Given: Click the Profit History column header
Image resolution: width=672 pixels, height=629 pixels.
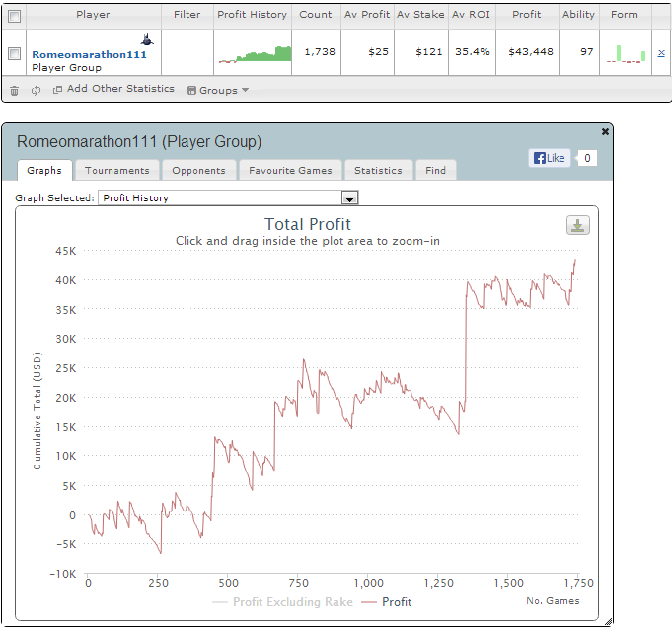Looking at the screenshot, I should pos(252,15).
